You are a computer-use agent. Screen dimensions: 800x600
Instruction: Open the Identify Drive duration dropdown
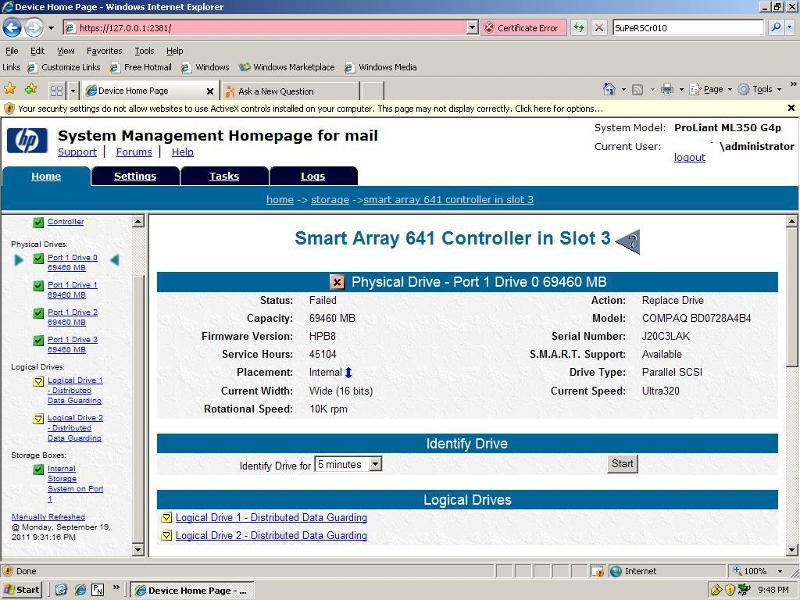(376, 464)
